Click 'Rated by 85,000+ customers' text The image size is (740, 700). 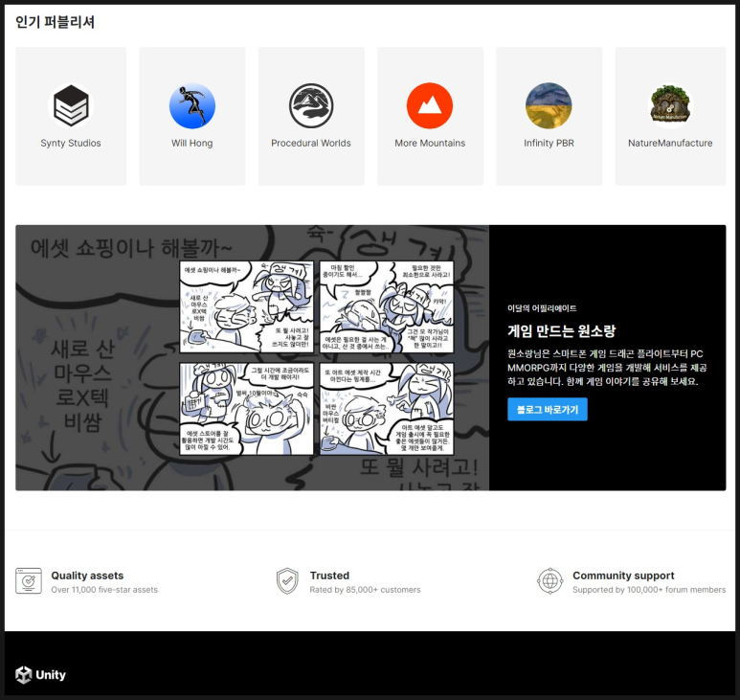365,590
